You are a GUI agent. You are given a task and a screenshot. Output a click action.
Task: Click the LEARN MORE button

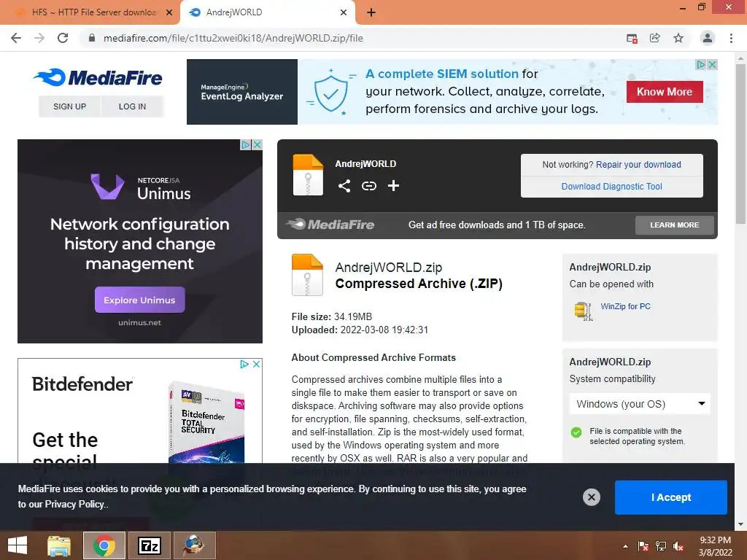point(675,225)
